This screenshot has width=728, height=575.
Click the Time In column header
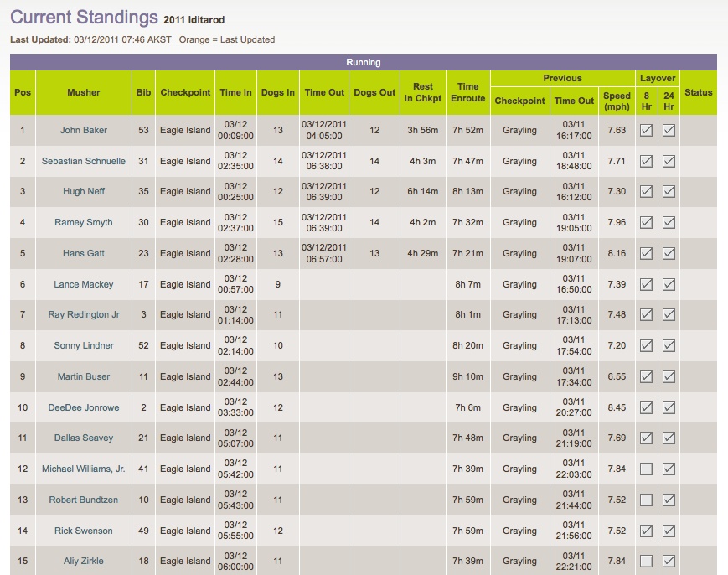(236, 92)
